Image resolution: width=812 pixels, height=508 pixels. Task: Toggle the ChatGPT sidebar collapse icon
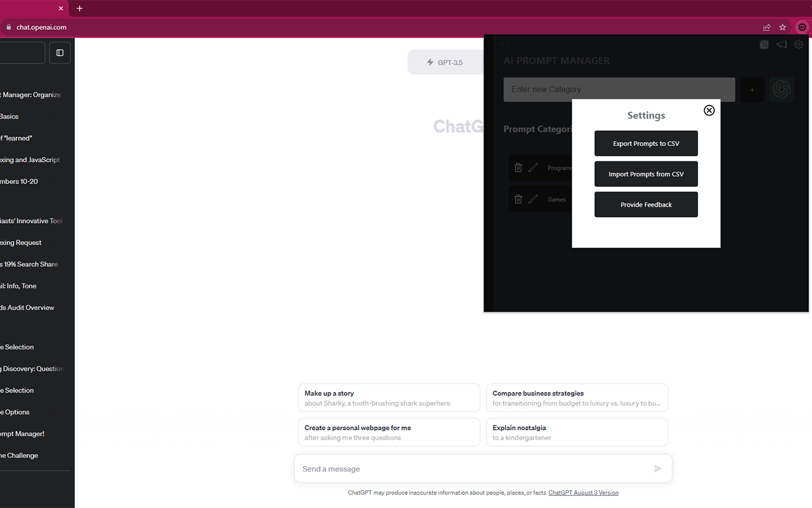(x=60, y=53)
